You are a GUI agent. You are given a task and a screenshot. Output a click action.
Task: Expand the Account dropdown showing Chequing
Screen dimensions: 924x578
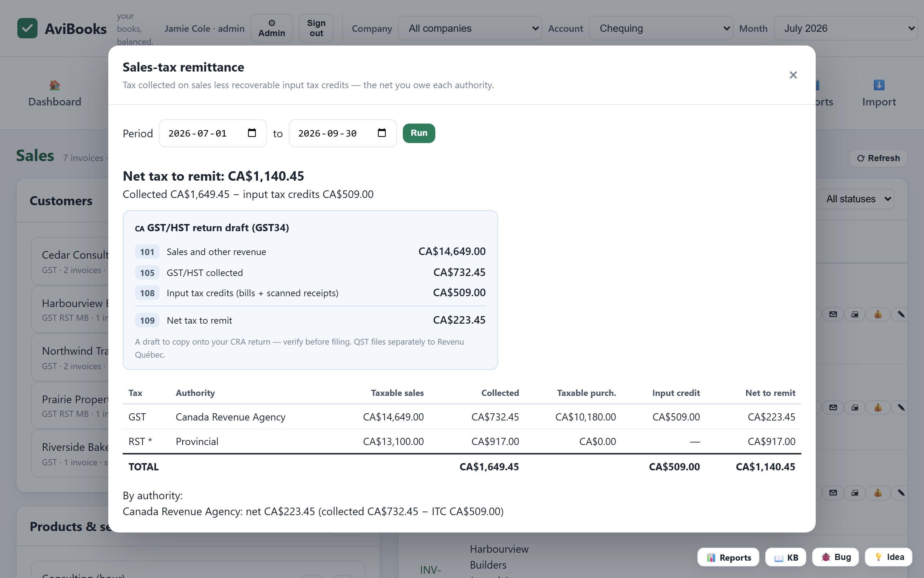coord(661,28)
